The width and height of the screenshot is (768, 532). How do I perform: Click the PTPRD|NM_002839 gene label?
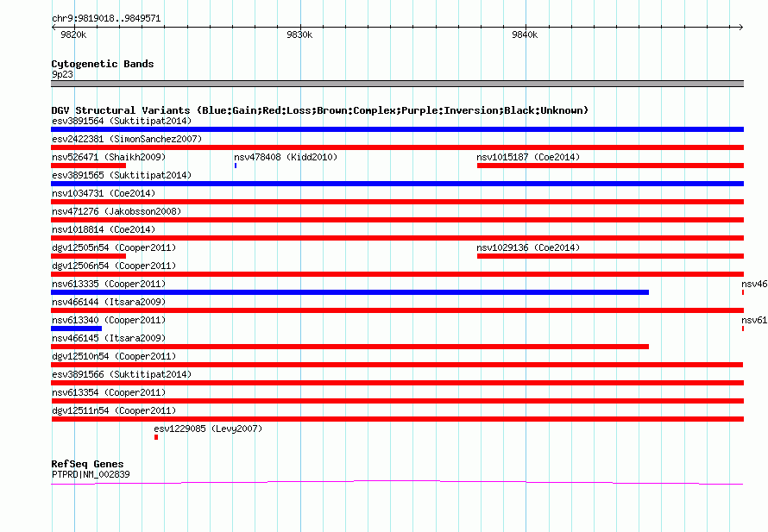coord(91,474)
